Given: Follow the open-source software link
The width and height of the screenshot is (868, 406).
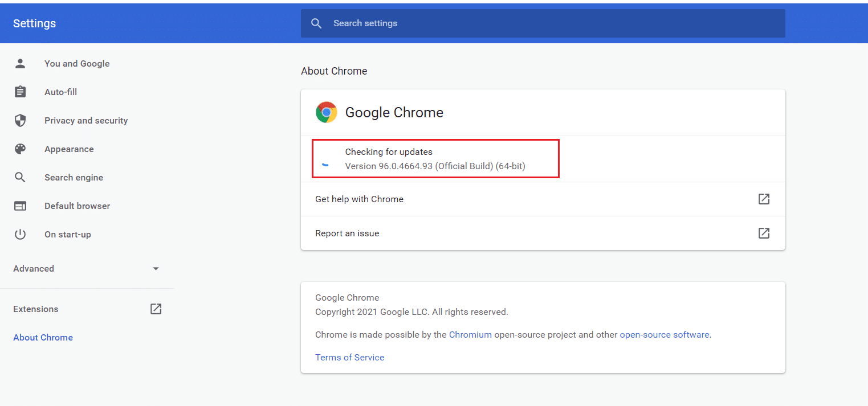Looking at the screenshot, I should 665,334.
